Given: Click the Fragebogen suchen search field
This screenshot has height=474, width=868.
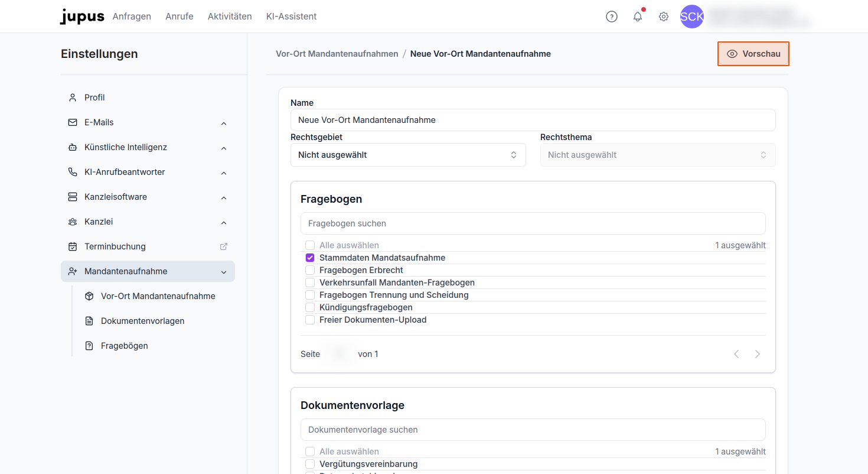Looking at the screenshot, I should (533, 223).
